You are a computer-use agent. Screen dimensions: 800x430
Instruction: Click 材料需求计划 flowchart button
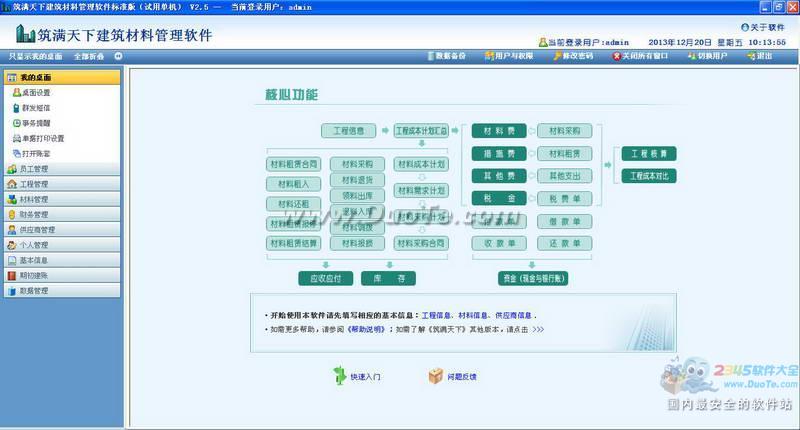click(421, 191)
